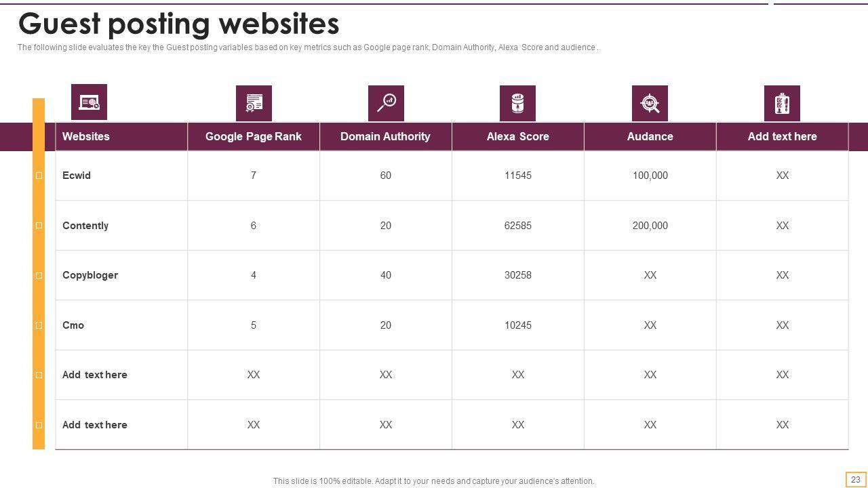This screenshot has width=868, height=488.
Task: Click the square bullet beside Copybloger
Action: click(x=39, y=275)
